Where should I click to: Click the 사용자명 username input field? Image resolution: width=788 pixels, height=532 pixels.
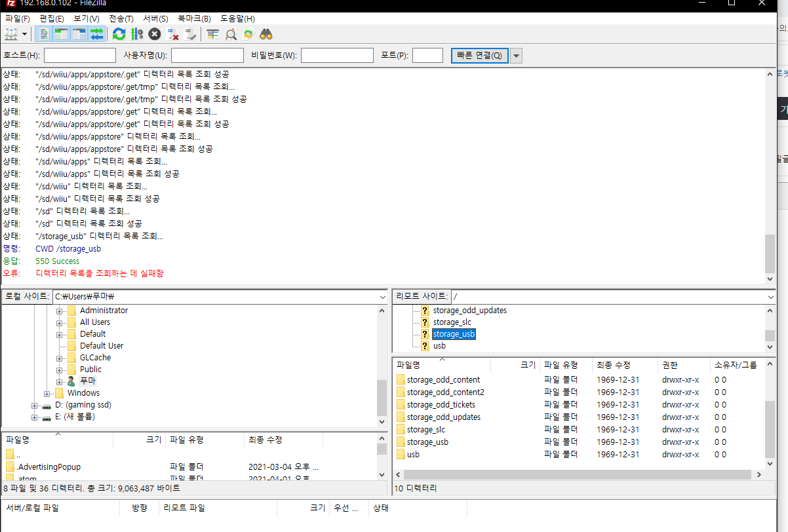[207, 56]
